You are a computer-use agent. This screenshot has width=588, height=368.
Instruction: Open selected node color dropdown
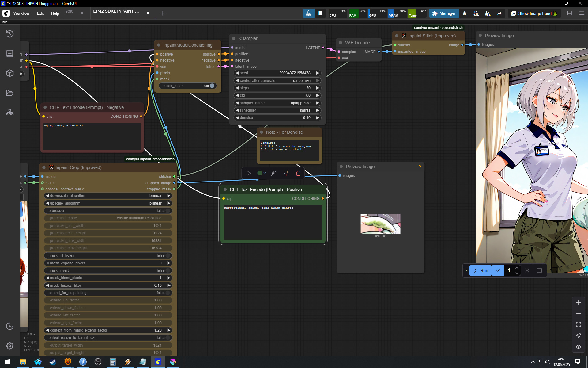(x=262, y=173)
